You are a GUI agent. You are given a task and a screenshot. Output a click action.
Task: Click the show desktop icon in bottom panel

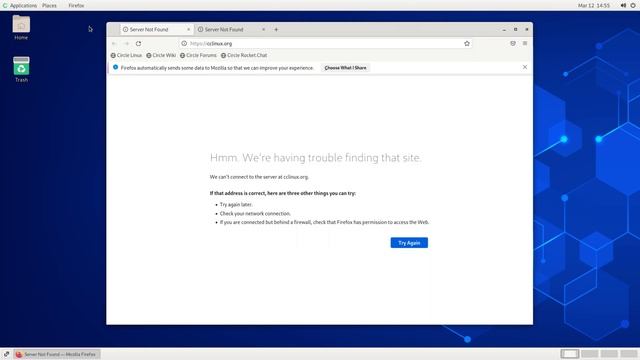(6, 354)
